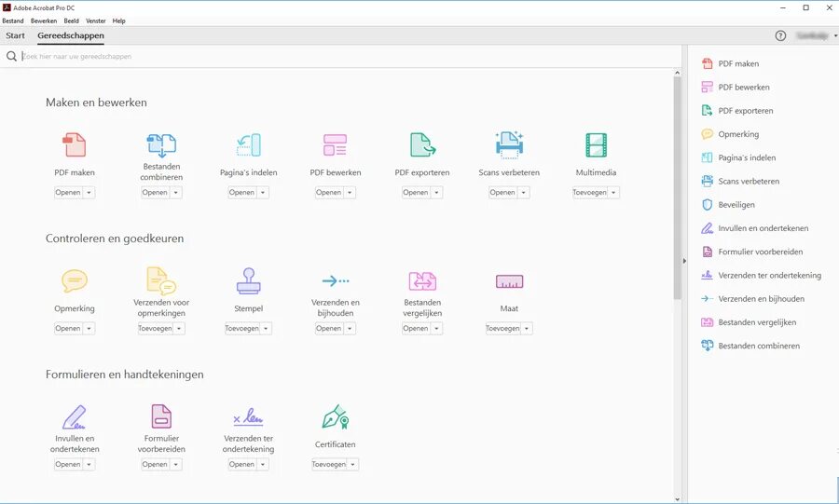This screenshot has width=839, height=504.
Task: Open the Pagina's indelen tool icon
Action: click(248, 144)
